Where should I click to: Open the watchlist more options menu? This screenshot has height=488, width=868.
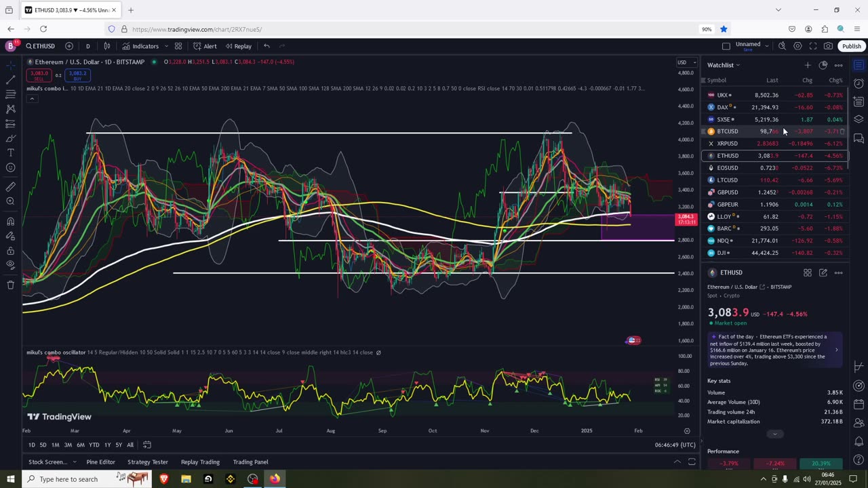[839, 65]
